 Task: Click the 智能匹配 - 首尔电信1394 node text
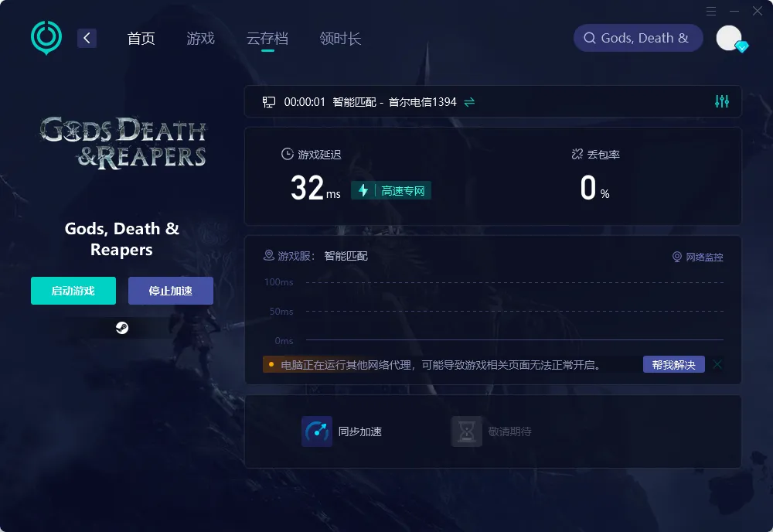click(394, 102)
